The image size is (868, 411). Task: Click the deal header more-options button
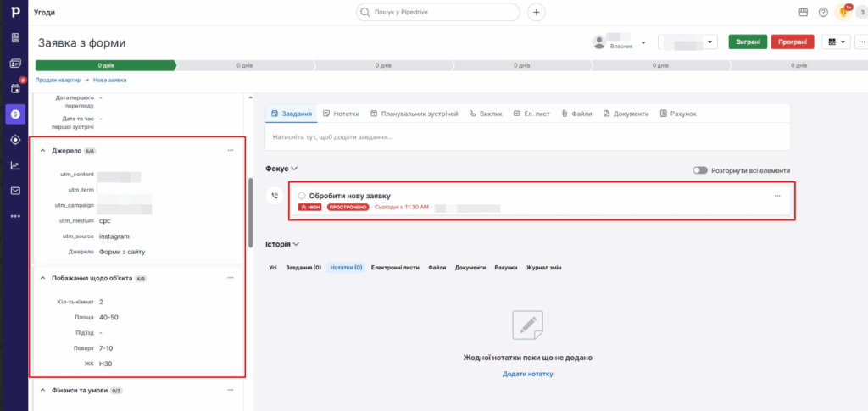click(861, 42)
